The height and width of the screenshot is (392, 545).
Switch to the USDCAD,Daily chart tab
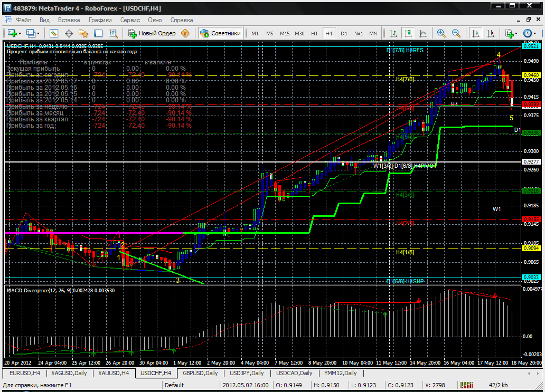click(x=294, y=373)
